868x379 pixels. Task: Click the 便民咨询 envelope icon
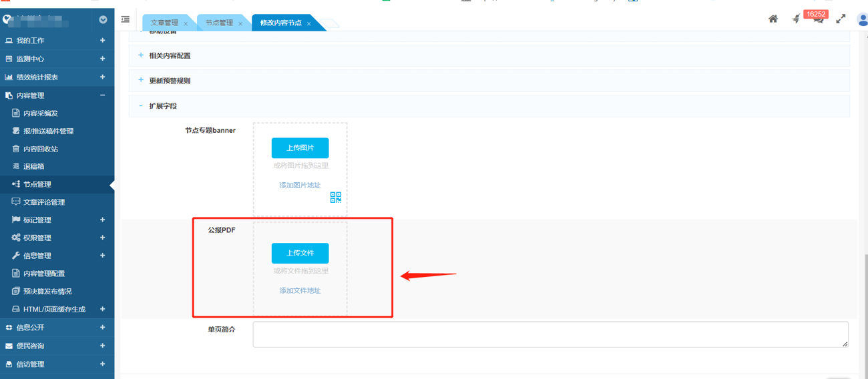click(9, 346)
